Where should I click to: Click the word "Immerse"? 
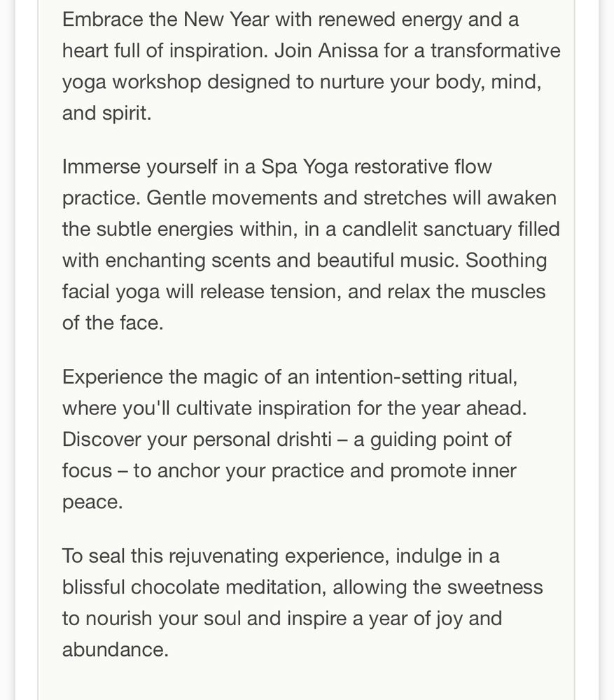point(102,167)
